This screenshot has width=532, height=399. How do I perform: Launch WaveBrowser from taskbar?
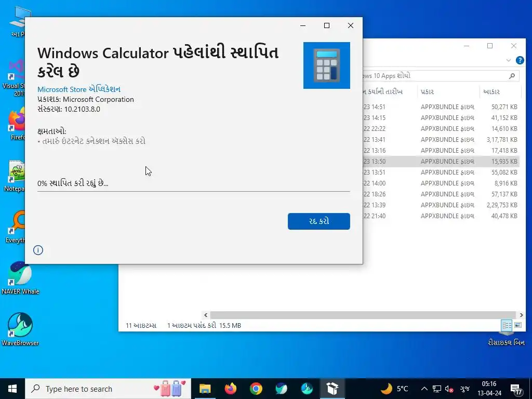click(x=307, y=389)
